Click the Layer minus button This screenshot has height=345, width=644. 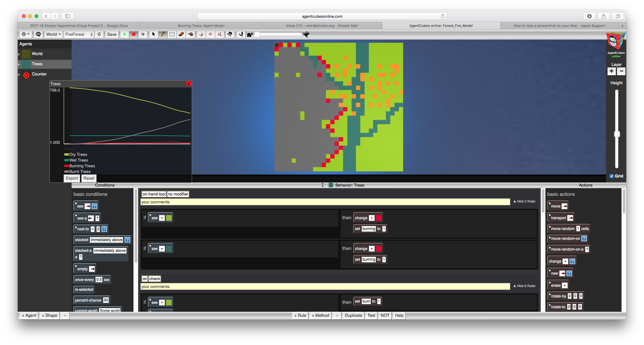[x=621, y=71]
